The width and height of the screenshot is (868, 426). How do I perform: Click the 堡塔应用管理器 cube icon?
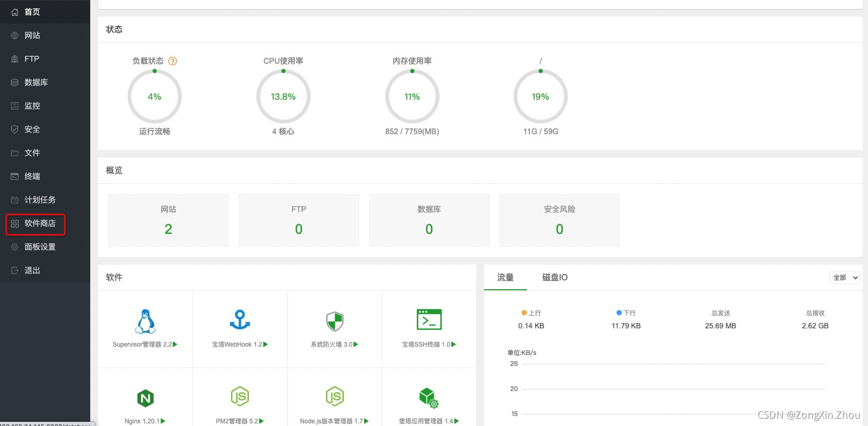click(429, 398)
